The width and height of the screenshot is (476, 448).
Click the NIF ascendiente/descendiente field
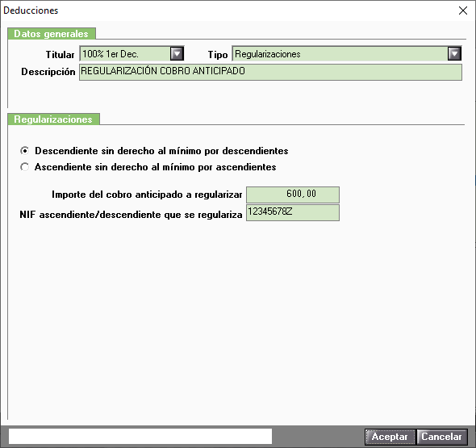coord(293,212)
